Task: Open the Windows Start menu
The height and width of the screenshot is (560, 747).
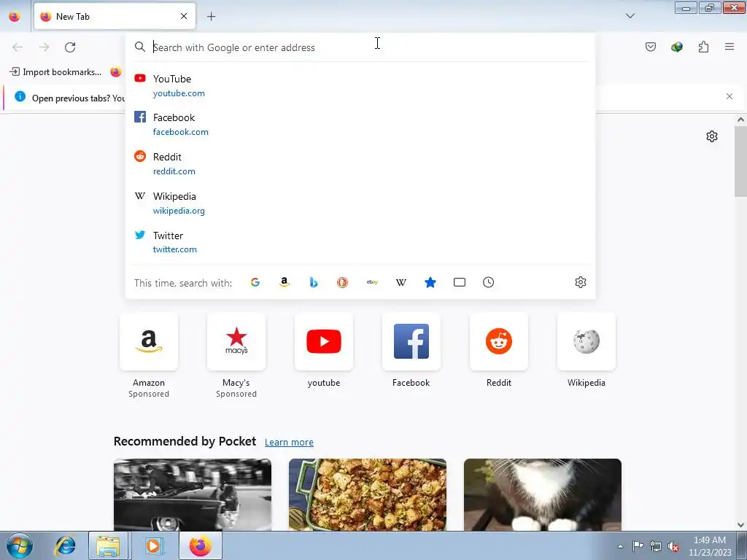Action: tap(20, 545)
